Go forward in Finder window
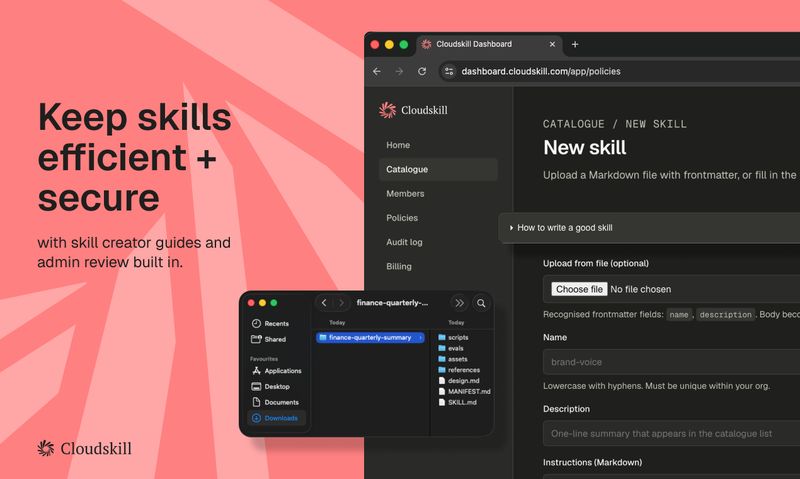800x479 pixels. (x=341, y=303)
